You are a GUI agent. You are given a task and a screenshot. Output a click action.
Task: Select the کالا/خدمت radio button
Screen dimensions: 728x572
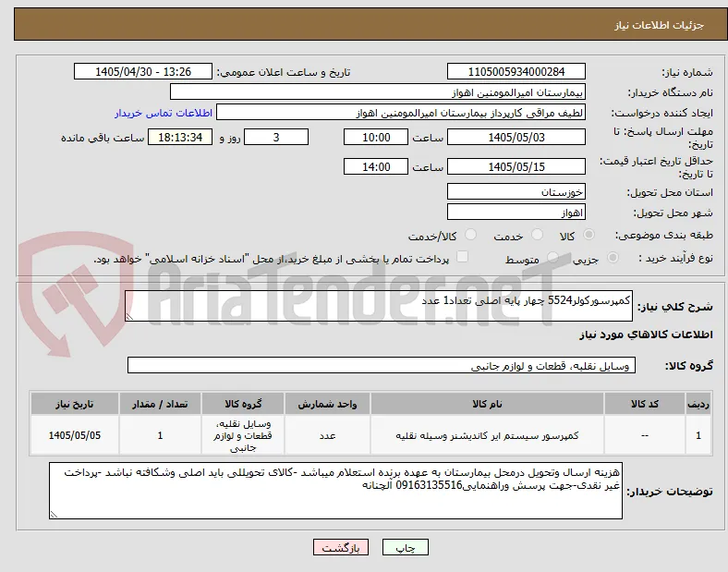pyautogui.click(x=471, y=235)
